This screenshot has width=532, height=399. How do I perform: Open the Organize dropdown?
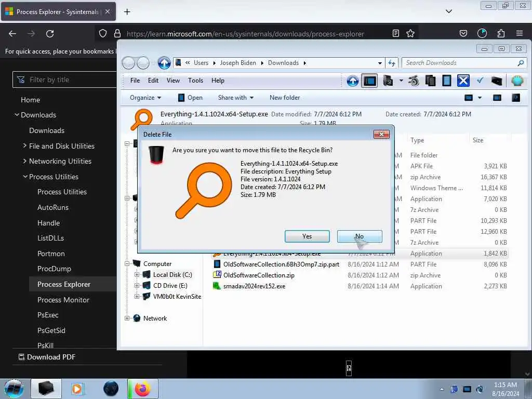(145, 98)
